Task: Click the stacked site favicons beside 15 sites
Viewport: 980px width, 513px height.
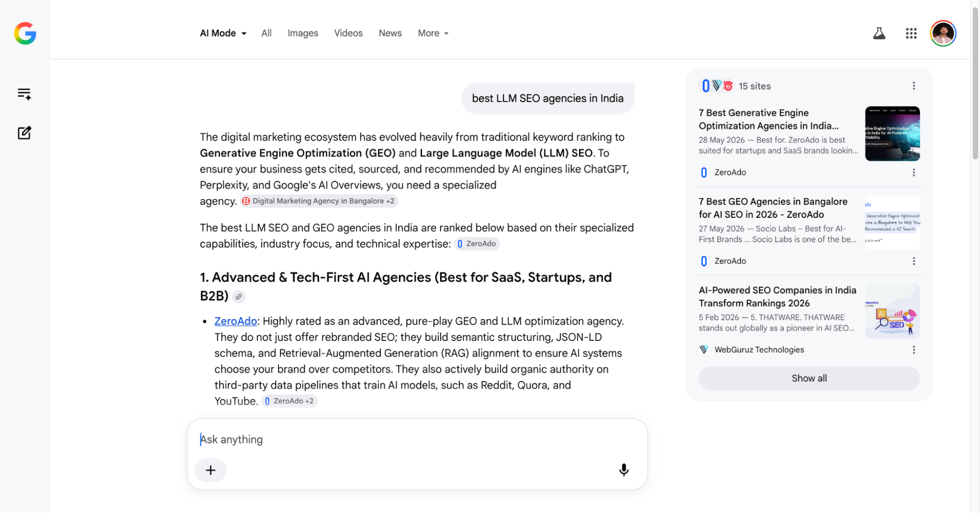Action: pos(716,86)
